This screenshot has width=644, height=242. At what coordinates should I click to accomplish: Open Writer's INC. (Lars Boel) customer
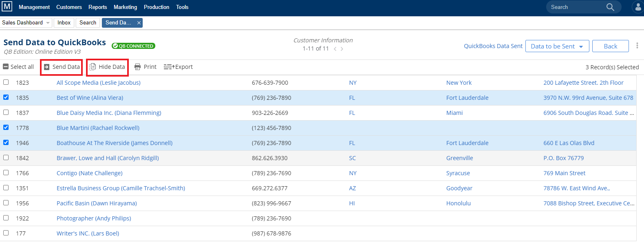tap(88, 233)
